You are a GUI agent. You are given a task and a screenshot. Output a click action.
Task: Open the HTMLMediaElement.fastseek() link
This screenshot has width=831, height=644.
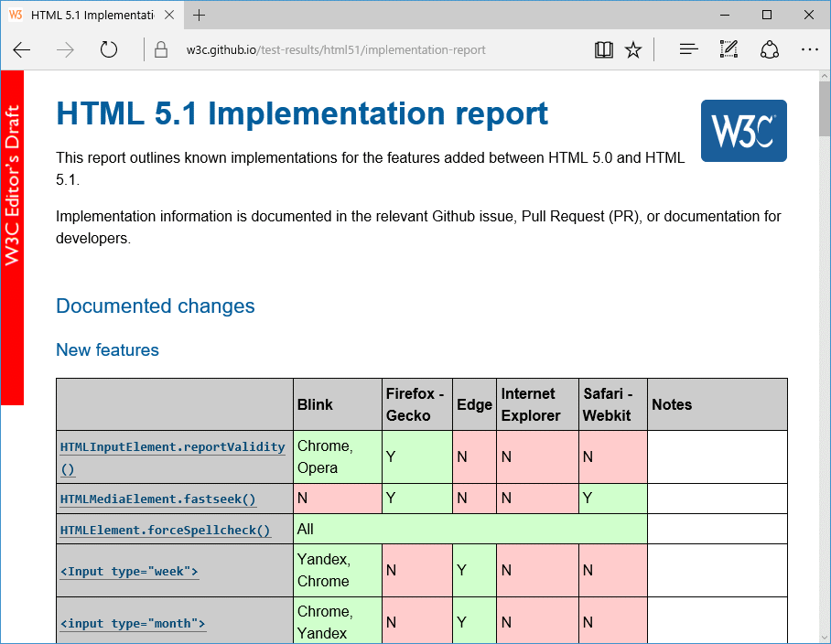click(x=157, y=499)
